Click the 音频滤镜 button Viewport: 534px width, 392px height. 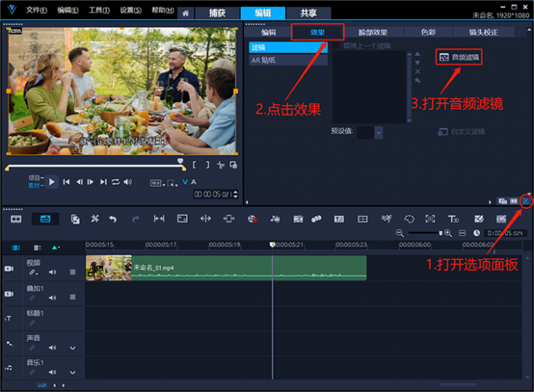pyautogui.click(x=459, y=57)
